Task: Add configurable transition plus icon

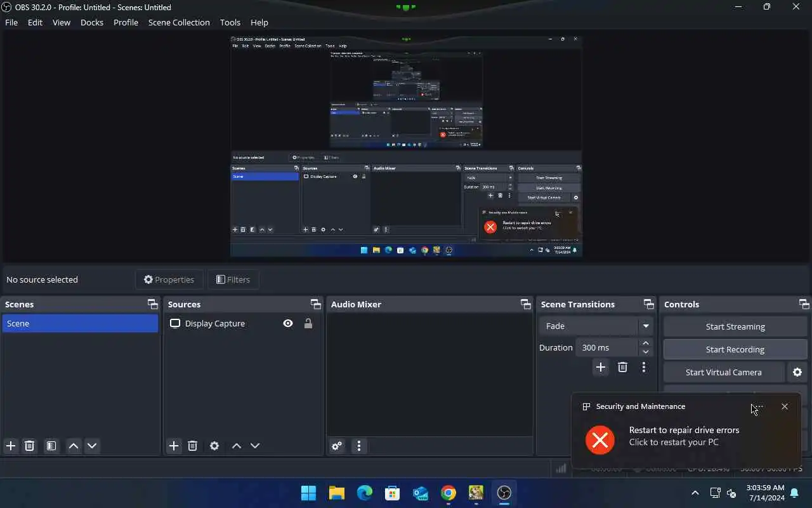Action: click(601, 367)
